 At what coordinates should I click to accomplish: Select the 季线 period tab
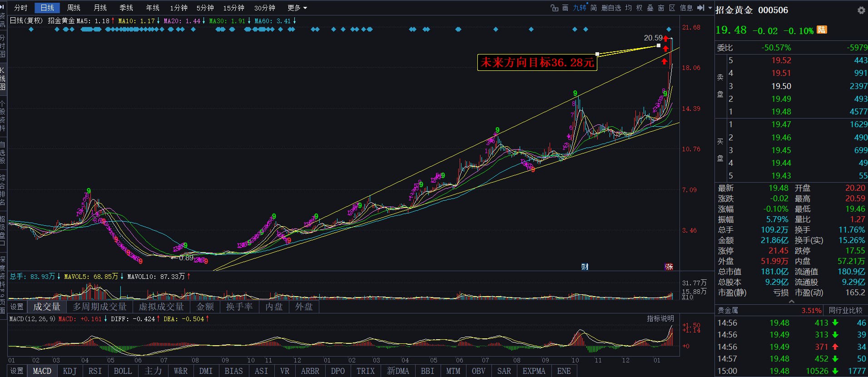[126, 8]
